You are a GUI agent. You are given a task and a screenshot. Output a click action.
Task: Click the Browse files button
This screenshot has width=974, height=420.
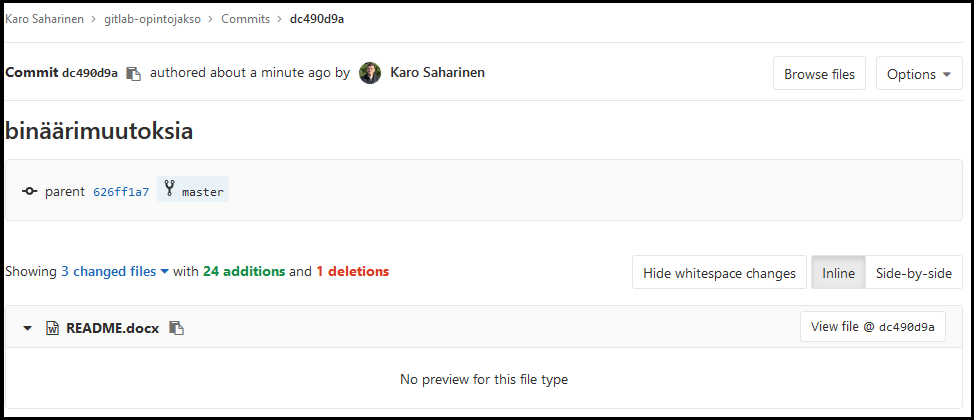819,74
